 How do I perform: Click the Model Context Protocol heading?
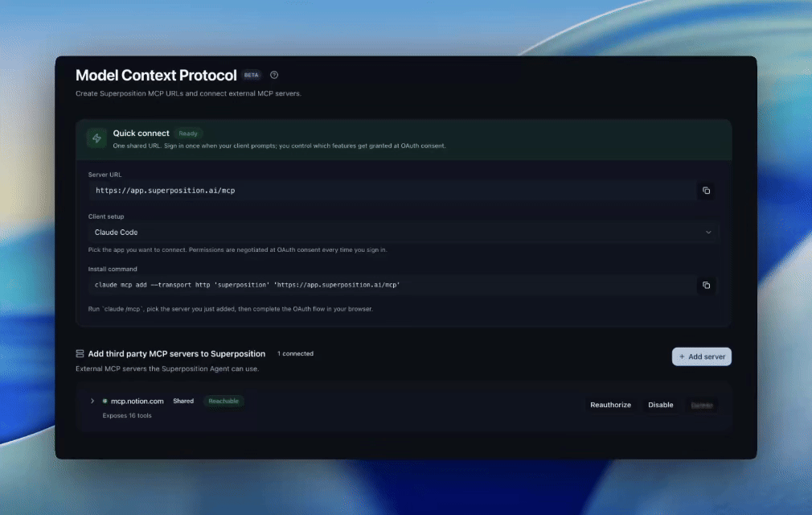click(x=156, y=75)
